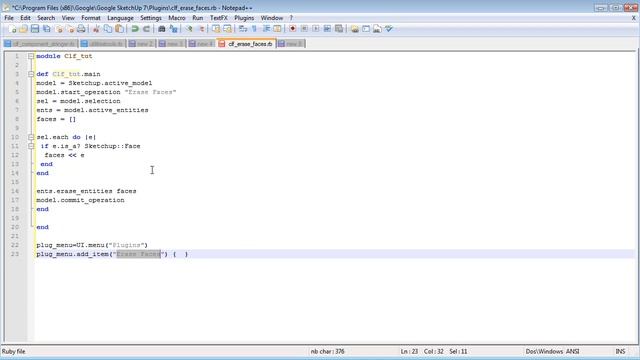Click the Copy toolbar icon
Image resolution: width=640 pixels, height=360 pixels.
click(x=108, y=29)
